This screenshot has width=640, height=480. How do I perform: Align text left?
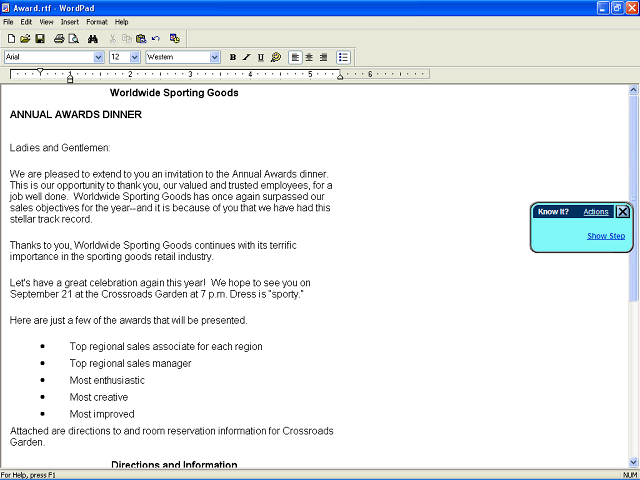pos(295,57)
